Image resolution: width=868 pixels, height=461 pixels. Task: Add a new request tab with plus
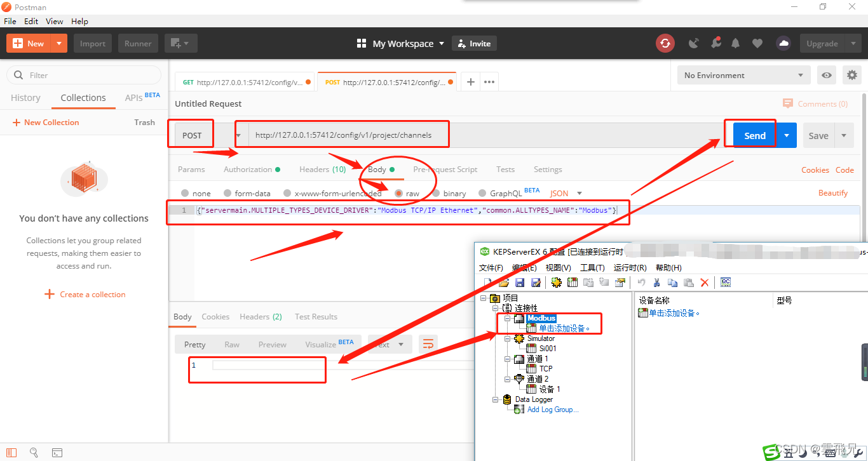coord(471,82)
